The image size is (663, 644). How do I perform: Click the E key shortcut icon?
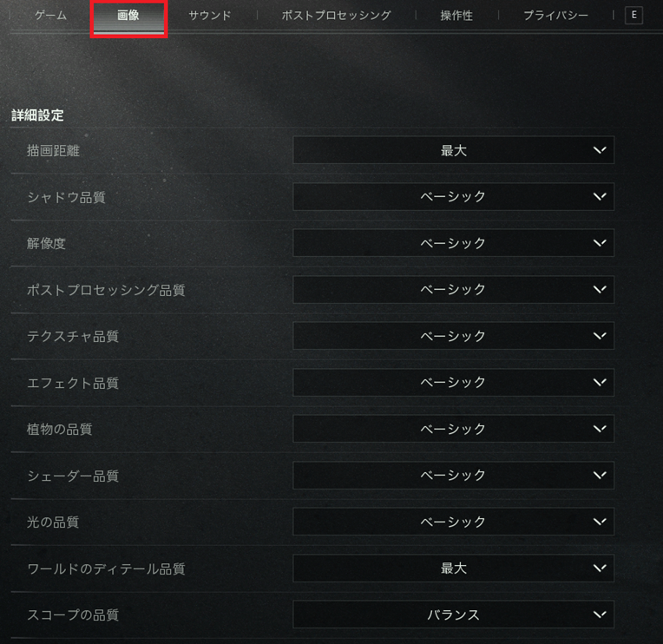tap(633, 16)
